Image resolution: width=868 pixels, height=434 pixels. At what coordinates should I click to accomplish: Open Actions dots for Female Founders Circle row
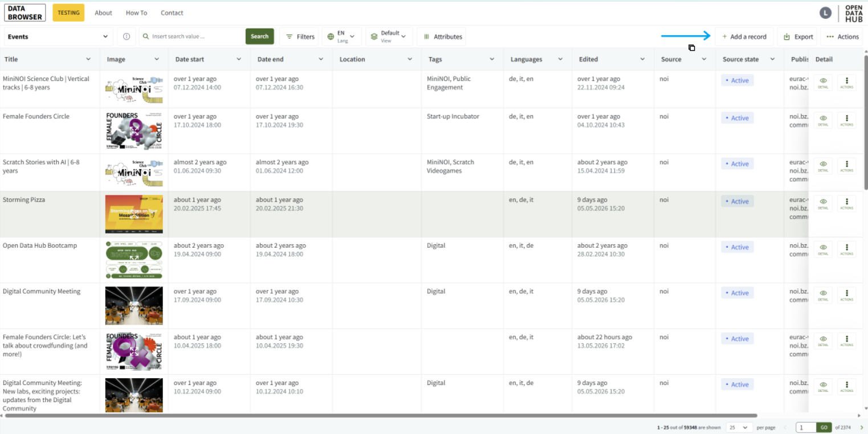click(846, 121)
